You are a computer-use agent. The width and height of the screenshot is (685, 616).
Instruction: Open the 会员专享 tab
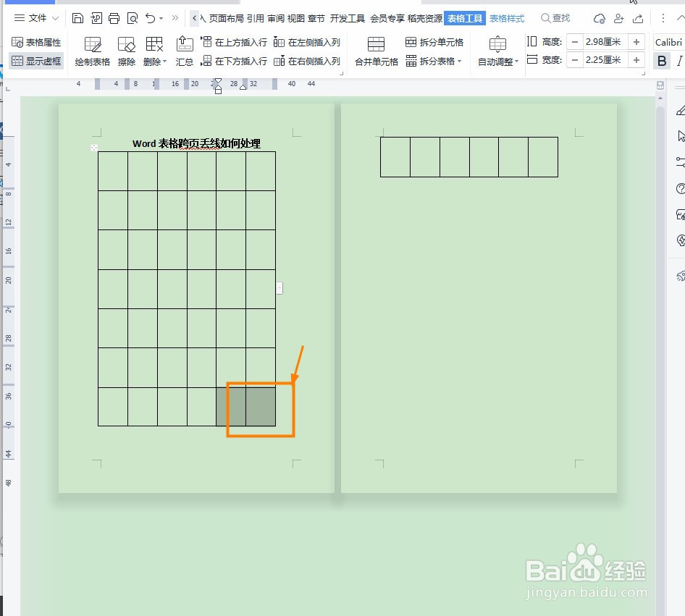coord(387,18)
